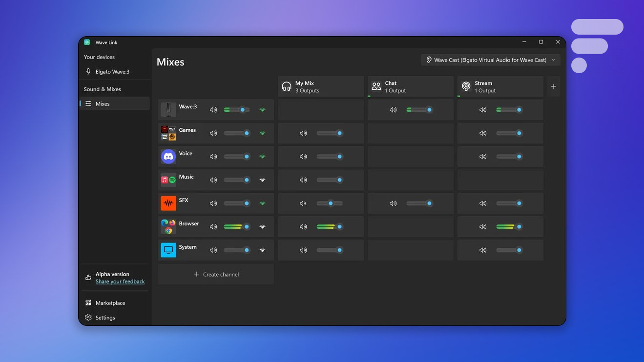Add a new mix with plus button

[553, 87]
